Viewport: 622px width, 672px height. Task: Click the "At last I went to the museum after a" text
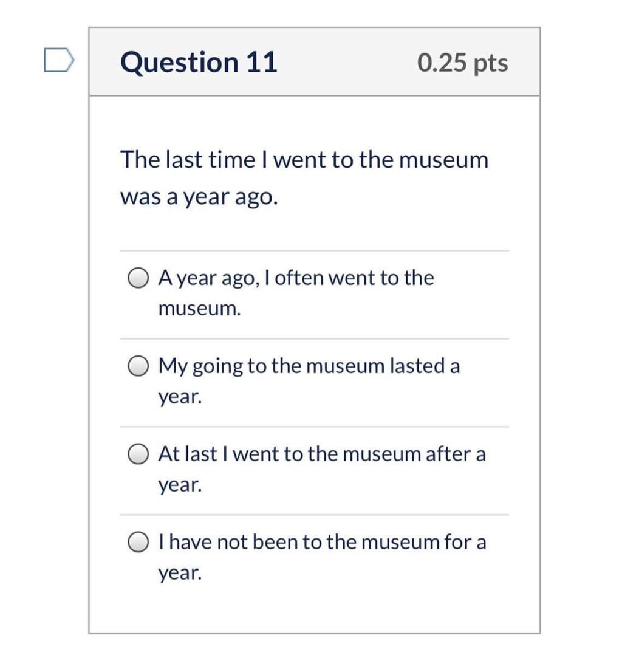click(322, 454)
